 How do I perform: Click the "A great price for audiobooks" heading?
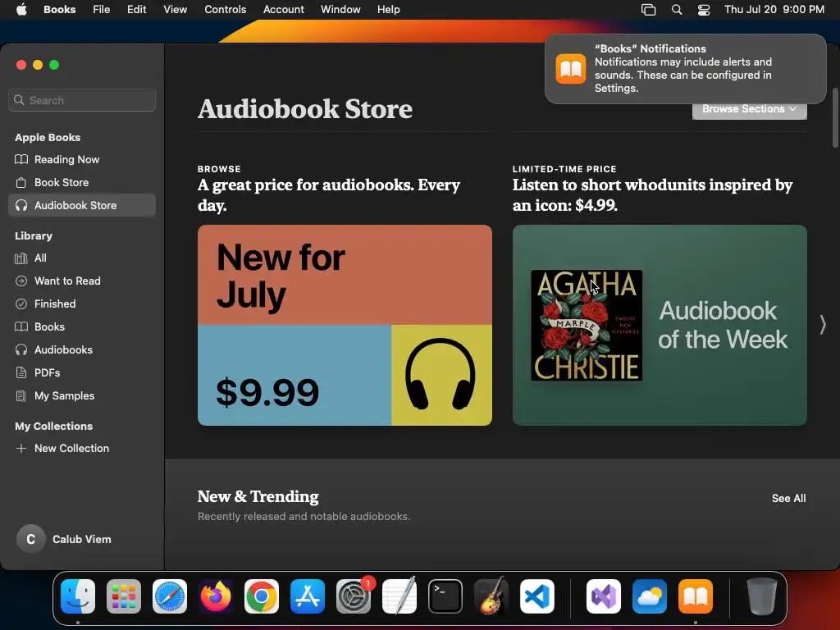328,195
